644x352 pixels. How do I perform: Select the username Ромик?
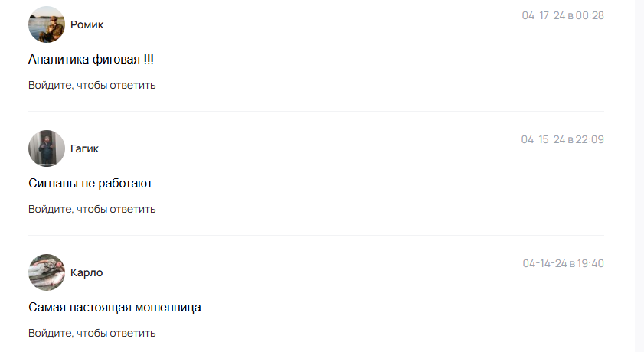(x=87, y=25)
